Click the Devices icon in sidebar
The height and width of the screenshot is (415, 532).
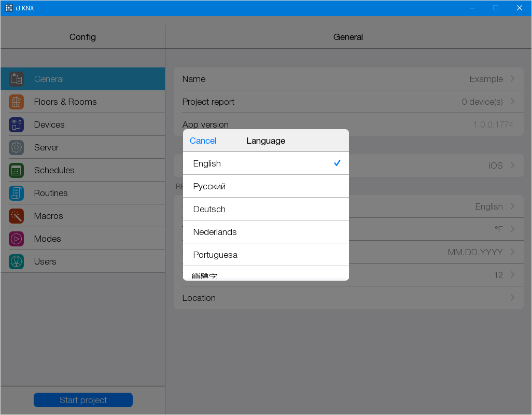point(16,125)
